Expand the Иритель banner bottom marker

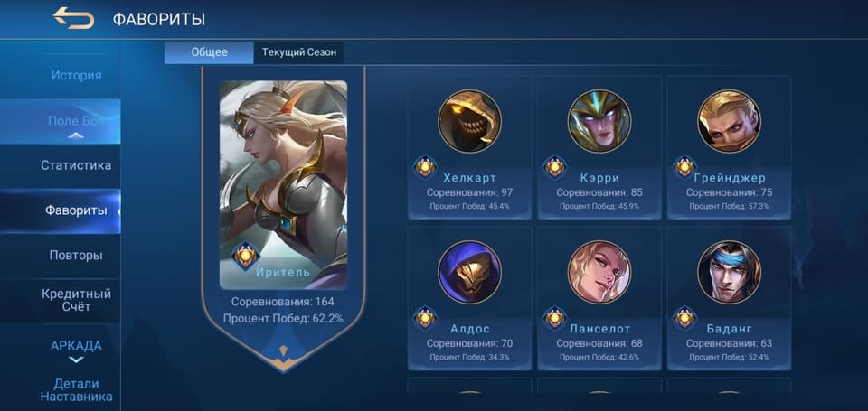[283, 350]
